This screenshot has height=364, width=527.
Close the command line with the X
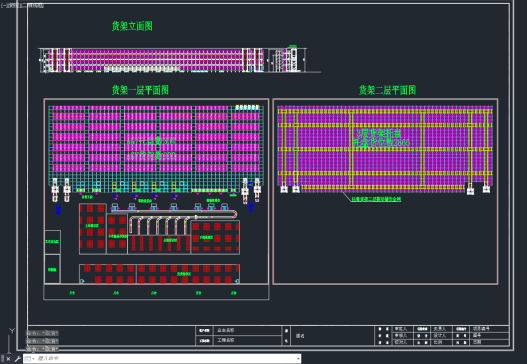pos(9,359)
